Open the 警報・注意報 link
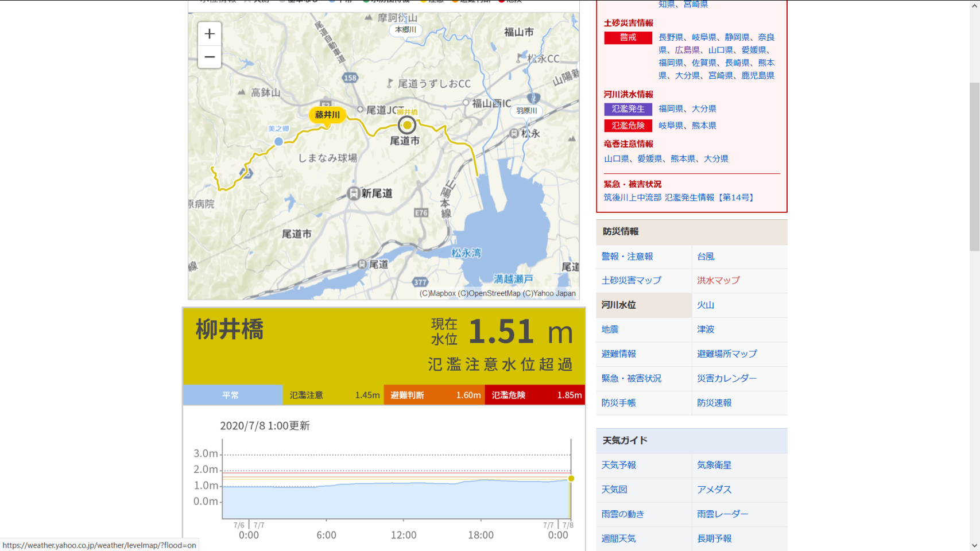 tap(627, 256)
